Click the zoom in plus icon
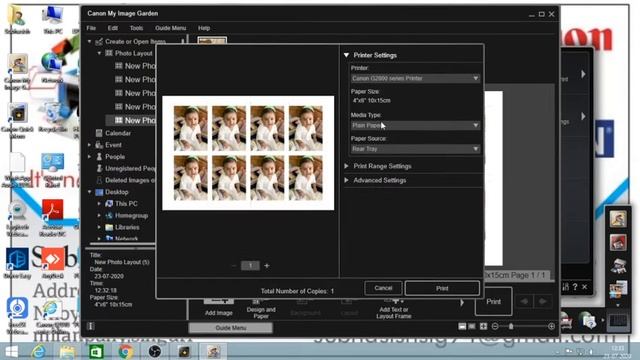Screen dimensions: 640x360 [x=551, y=326]
